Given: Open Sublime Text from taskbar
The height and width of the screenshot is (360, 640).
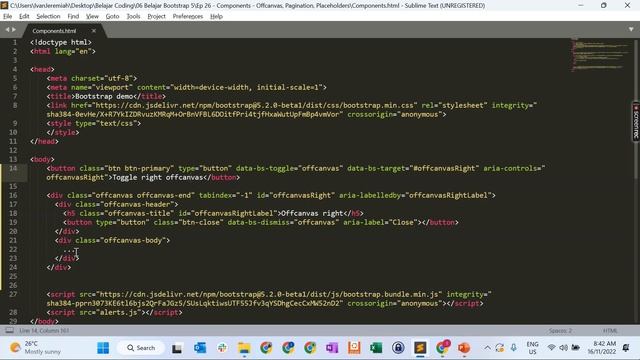Looking at the screenshot, I should [x=420, y=348].
